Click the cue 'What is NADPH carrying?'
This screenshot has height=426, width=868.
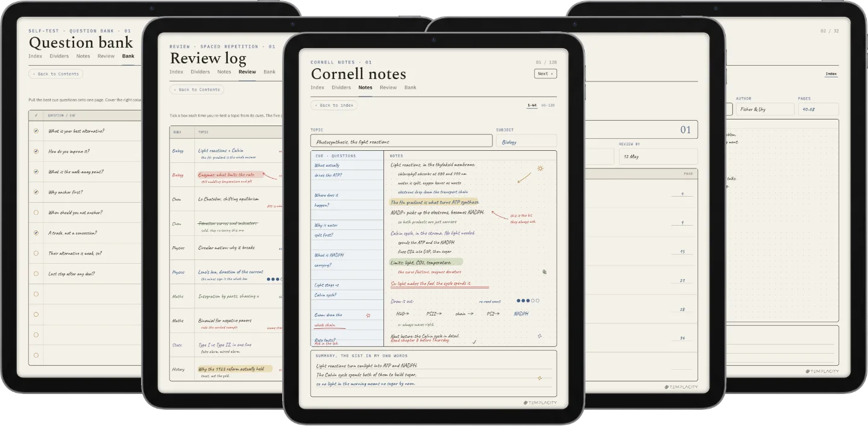[x=329, y=260]
